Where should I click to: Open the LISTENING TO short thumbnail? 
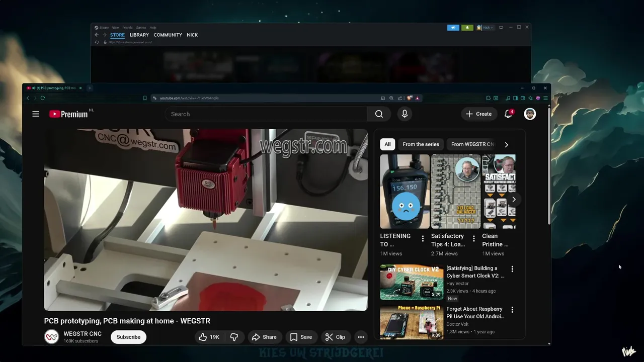pyautogui.click(x=405, y=192)
